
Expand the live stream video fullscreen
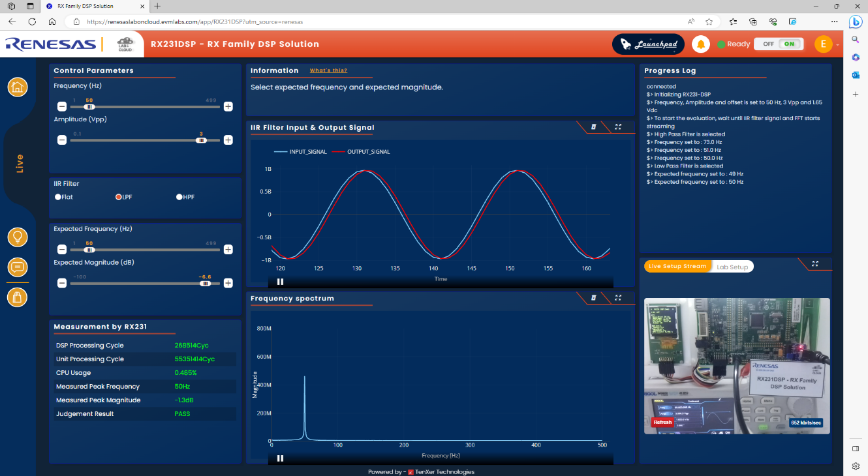click(815, 264)
